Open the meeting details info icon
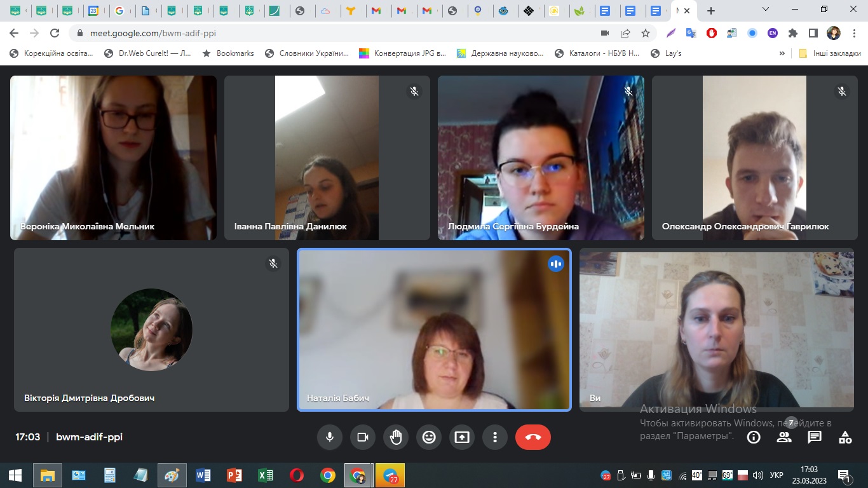 tap(754, 437)
